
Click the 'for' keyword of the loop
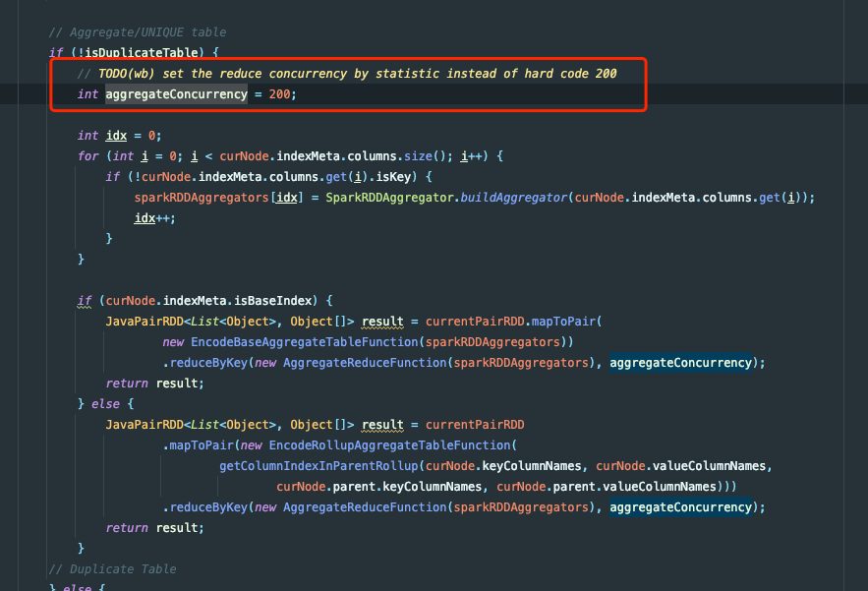point(88,156)
